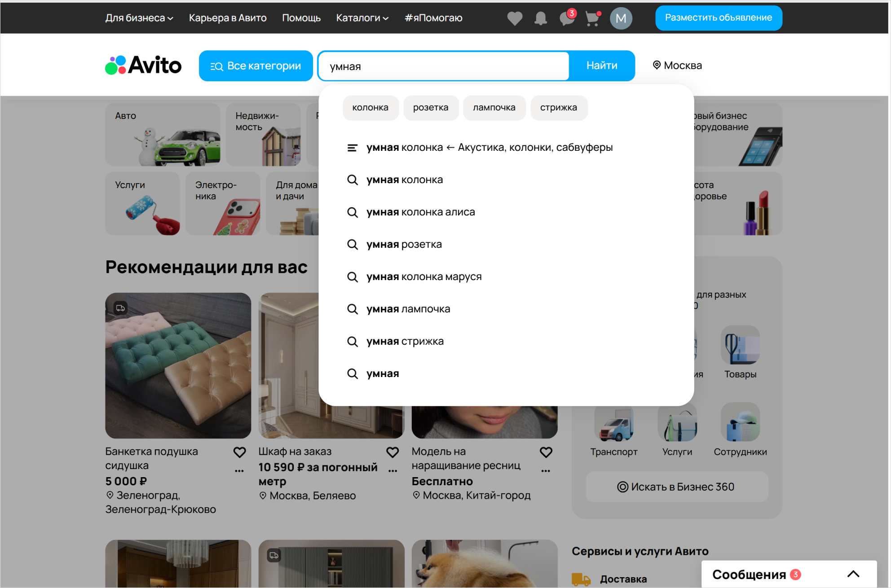Image resolution: width=891 pixels, height=588 pixels.
Task: Open favorites via the heart icon
Action: (x=515, y=18)
